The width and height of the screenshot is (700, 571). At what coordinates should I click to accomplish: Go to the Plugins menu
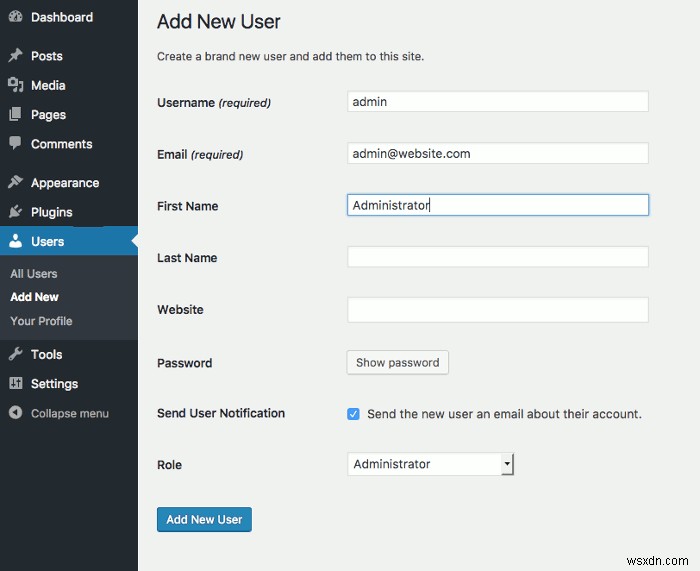click(x=69, y=212)
